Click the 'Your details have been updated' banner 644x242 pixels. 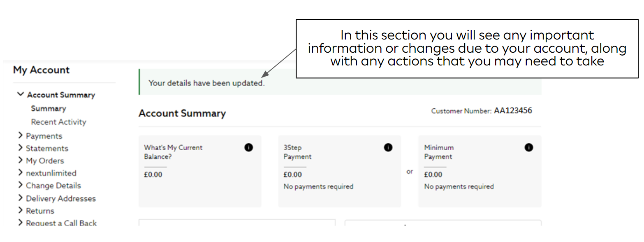206,83
